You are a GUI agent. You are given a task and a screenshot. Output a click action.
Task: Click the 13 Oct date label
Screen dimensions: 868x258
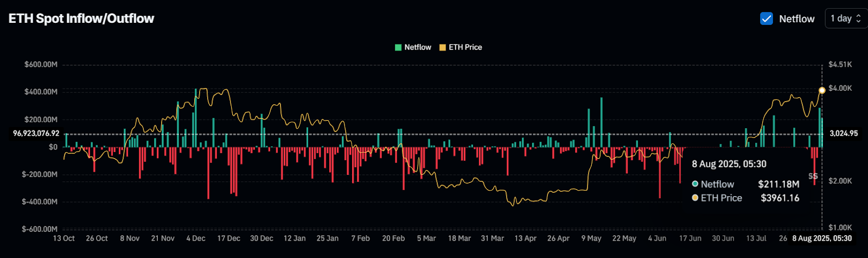tap(64, 238)
